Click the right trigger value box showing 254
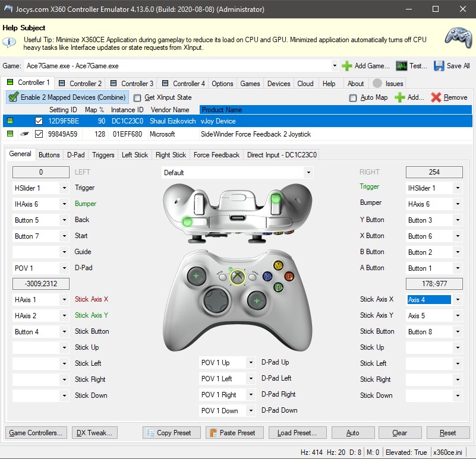This screenshot has height=459, width=476. point(434,172)
